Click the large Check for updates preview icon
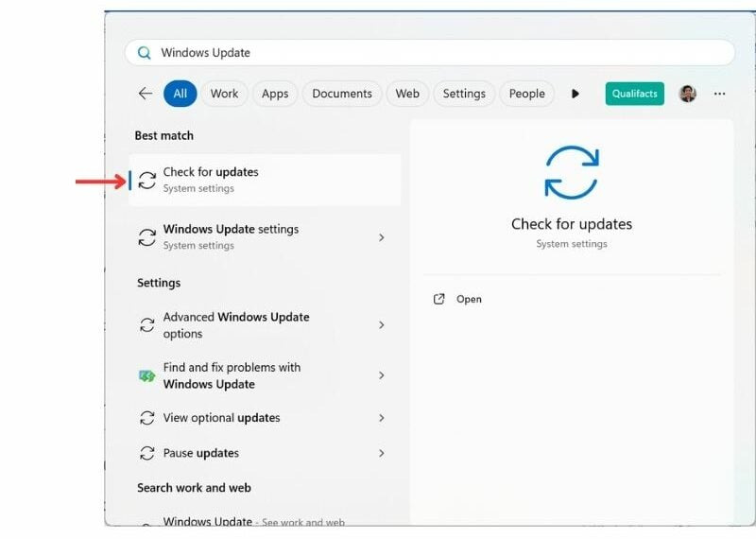This screenshot has width=756, height=539. point(572,172)
